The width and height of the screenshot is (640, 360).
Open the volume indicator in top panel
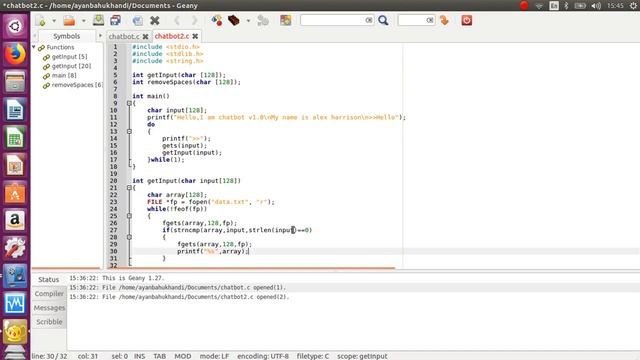click(596, 5)
